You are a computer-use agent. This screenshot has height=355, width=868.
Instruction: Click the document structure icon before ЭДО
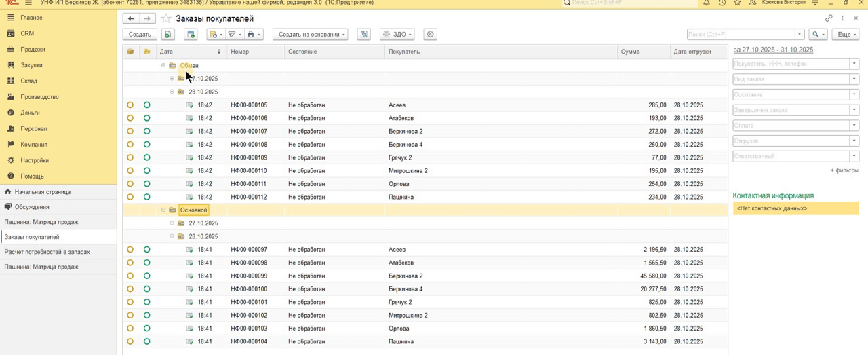point(364,35)
